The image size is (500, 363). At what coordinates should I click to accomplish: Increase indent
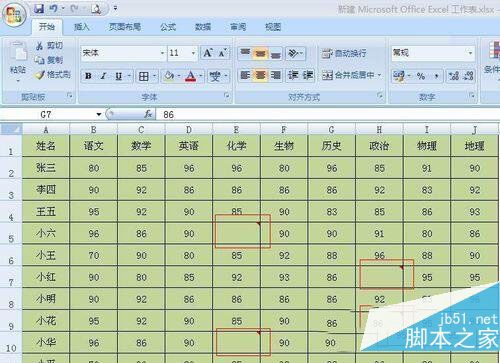(x=308, y=75)
